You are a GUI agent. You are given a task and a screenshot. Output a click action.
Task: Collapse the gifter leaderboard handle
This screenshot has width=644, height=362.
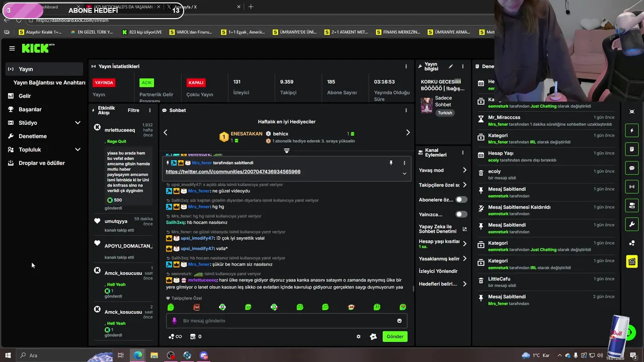pyautogui.click(x=286, y=150)
